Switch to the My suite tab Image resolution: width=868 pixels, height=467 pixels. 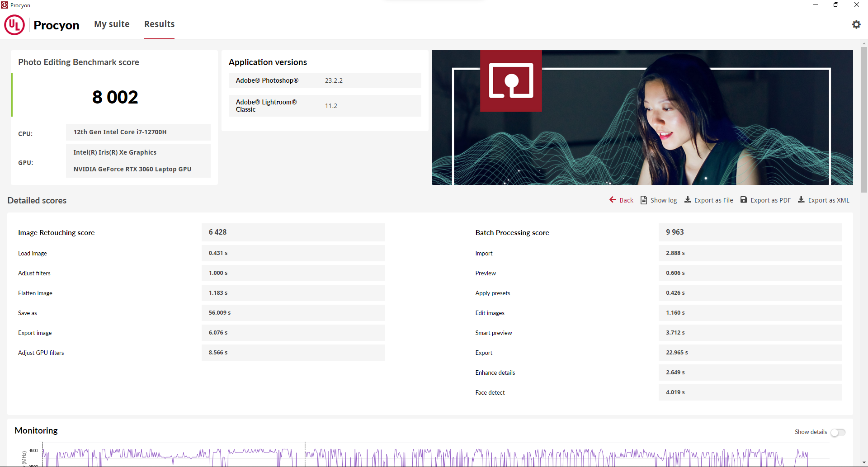(x=112, y=24)
